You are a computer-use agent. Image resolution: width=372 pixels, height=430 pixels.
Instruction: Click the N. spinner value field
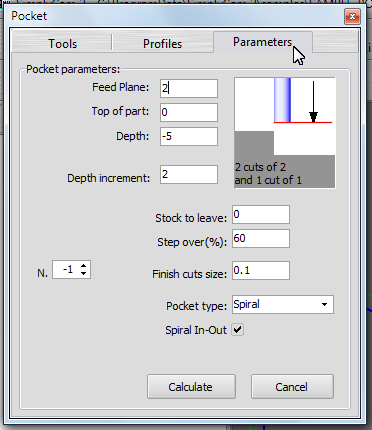coord(66,270)
